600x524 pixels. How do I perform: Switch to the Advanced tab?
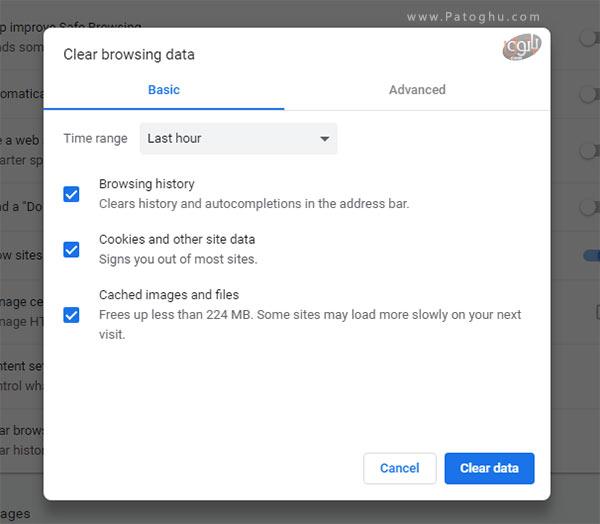(x=417, y=90)
